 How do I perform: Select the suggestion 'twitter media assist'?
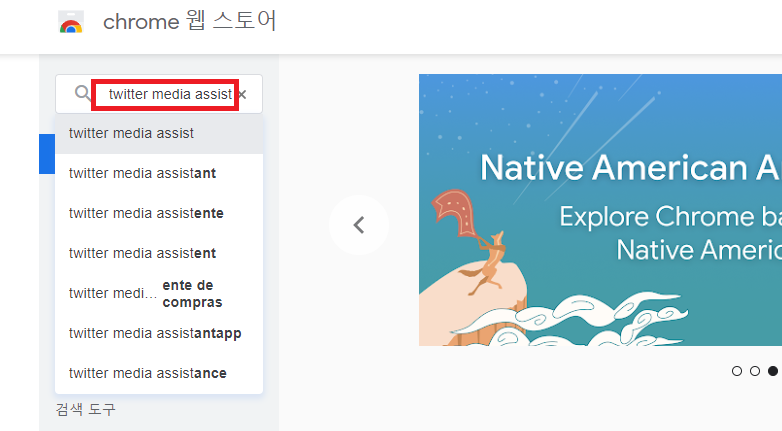click(x=159, y=134)
